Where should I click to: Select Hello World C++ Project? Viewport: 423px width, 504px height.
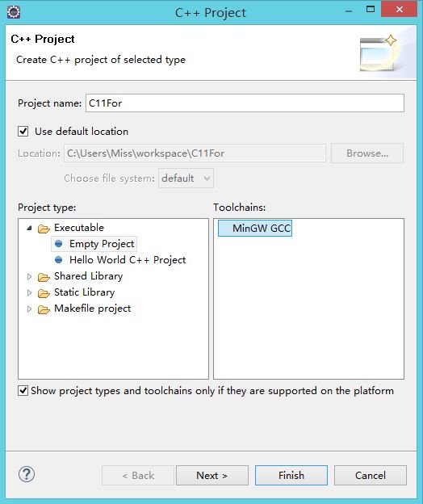(x=128, y=260)
